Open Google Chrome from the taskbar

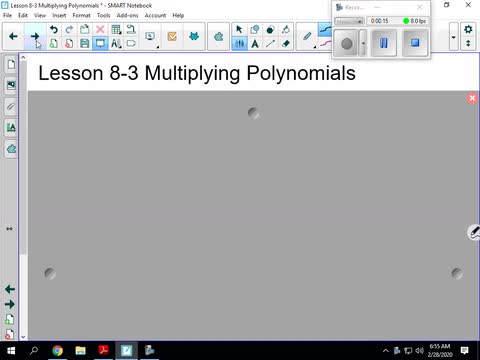57,350
